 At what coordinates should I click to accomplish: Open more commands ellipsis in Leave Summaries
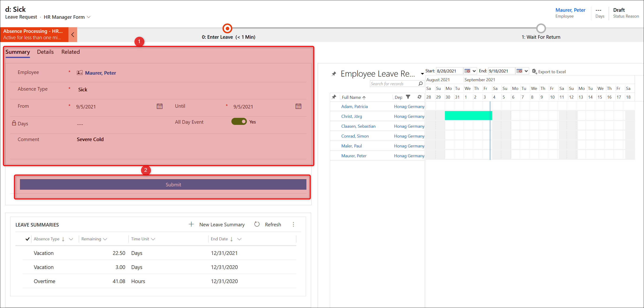point(293,224)
